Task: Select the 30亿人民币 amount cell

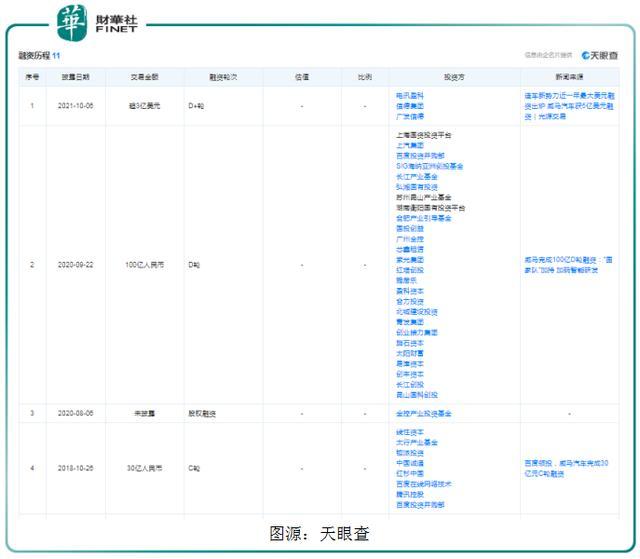Action: click(x=144, y=468)
